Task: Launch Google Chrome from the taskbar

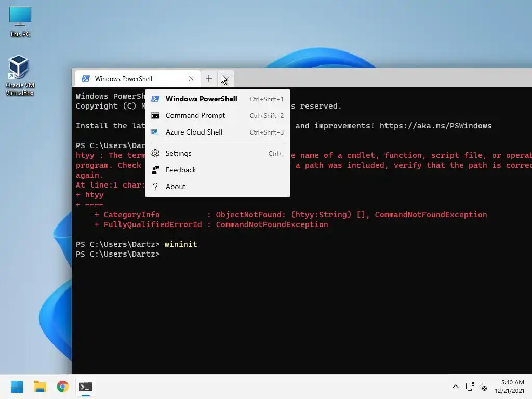Action: pyautogui.click(x=63, y=387)
